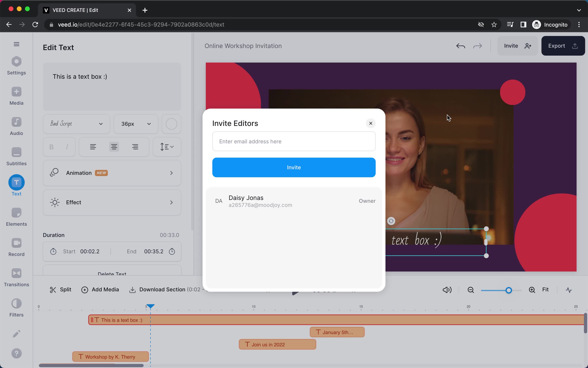
Task: Toggle italic formatting
Action: pos(67,147)
